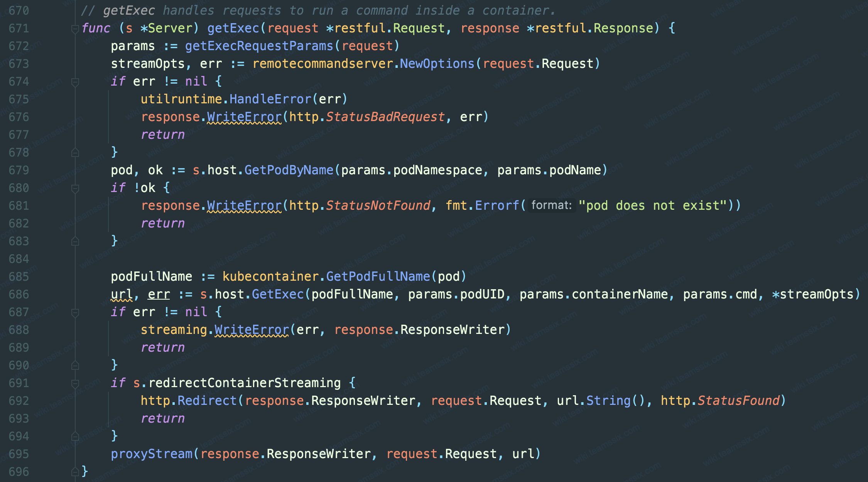
Task: Click the "pod does not exist" string literal
Action: coord(653,206)
